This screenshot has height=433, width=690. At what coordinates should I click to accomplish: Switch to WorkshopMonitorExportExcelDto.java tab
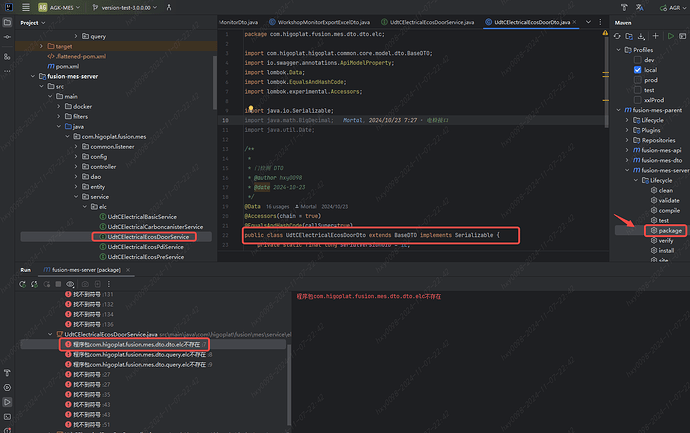click(319, 22)
